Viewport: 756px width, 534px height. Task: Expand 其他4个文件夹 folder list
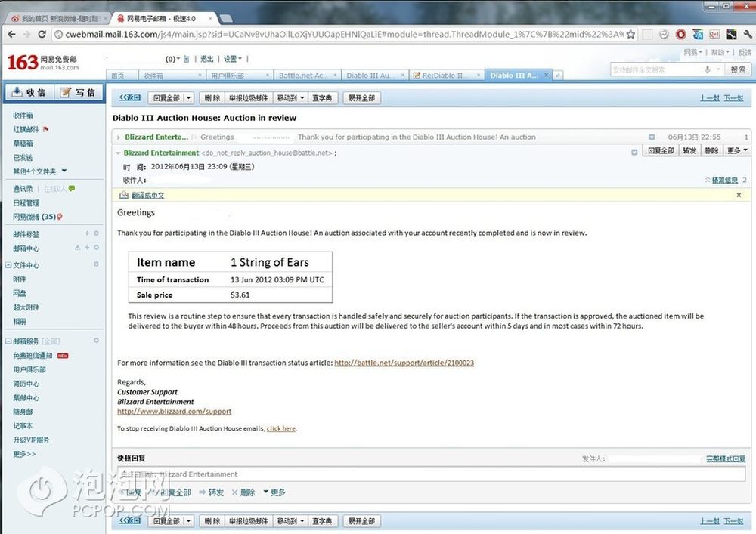[x=39, y=171]
